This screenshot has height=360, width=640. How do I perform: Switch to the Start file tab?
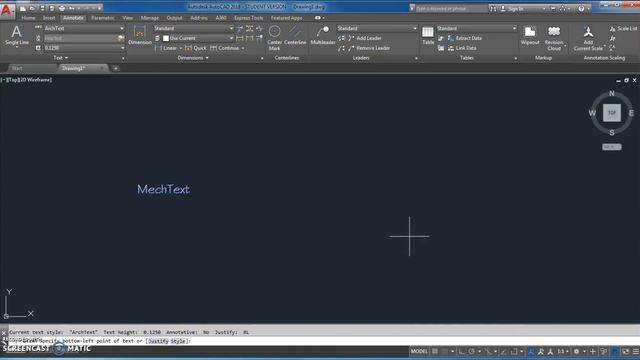(x=17, y=68)
